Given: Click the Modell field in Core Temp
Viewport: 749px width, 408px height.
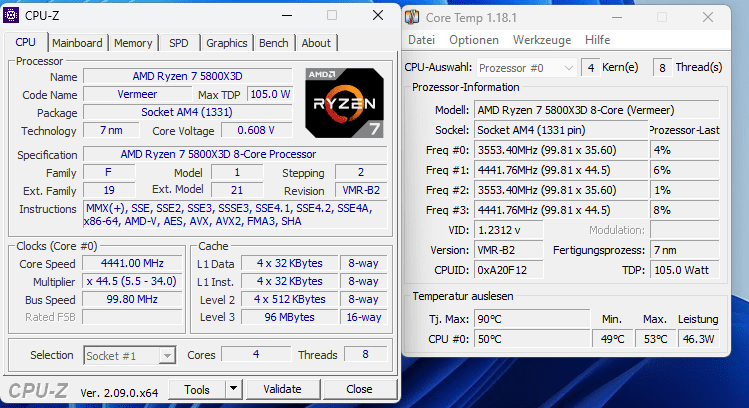Looking at the screenshot, I should click(597, 110).
